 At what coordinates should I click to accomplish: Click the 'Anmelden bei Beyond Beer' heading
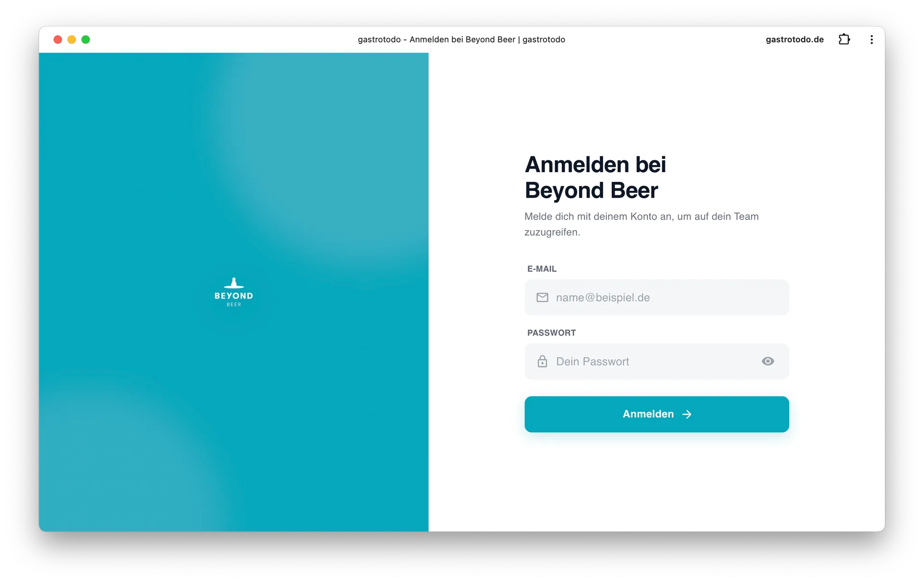[x=595, y=177]
